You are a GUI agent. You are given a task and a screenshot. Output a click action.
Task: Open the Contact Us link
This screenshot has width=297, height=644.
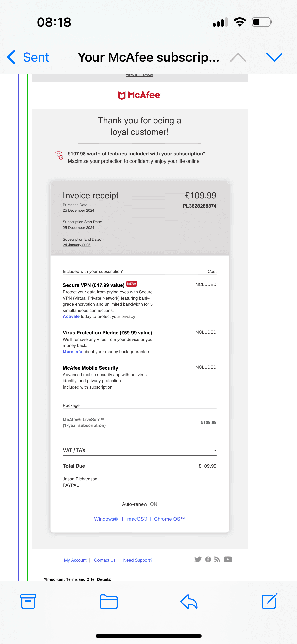(105, 560)
